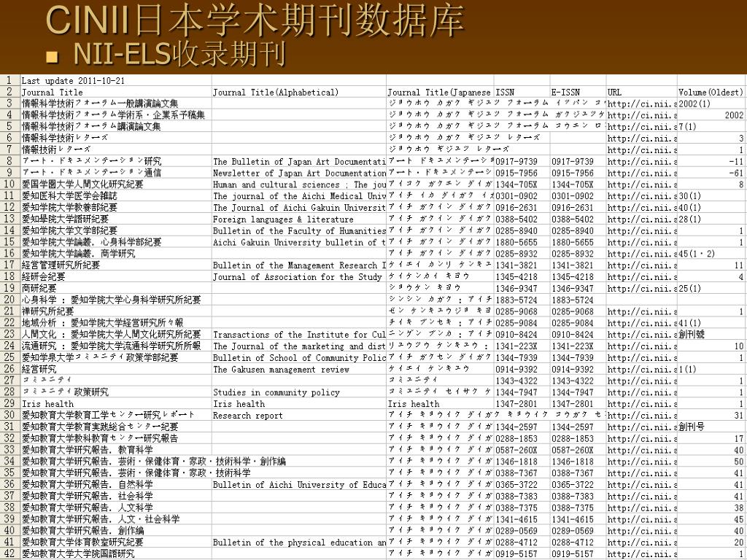Click E-ISSN cell '0914-9392' in row 26
Viewport: 747px width, 560px height.
(578, 369)
